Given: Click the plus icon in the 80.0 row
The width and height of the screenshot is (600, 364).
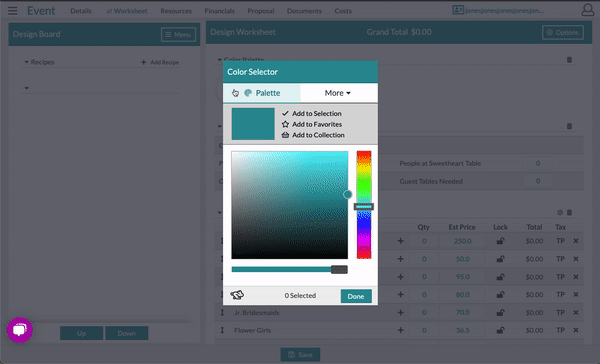Looking at the screenshot, I should coord(401,294).
